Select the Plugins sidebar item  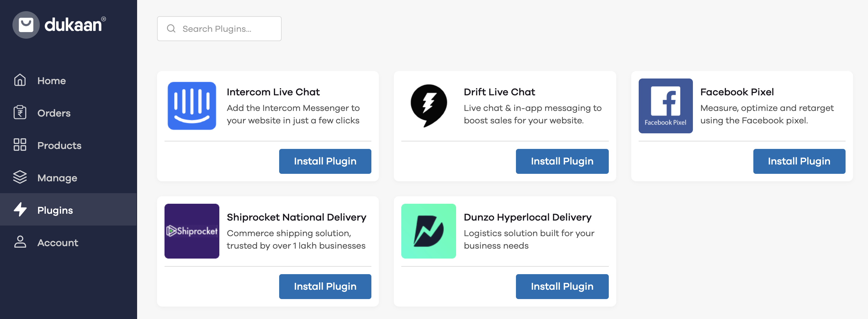tap(69, 210)
